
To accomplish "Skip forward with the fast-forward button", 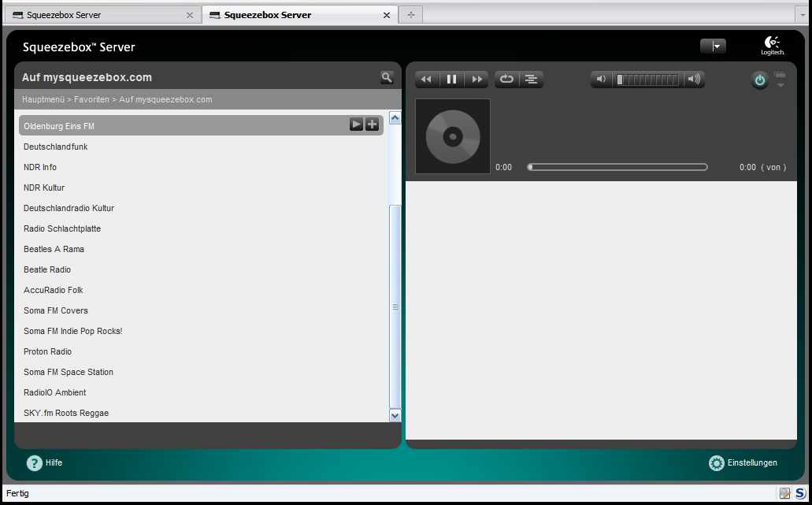I will point(476,79).
